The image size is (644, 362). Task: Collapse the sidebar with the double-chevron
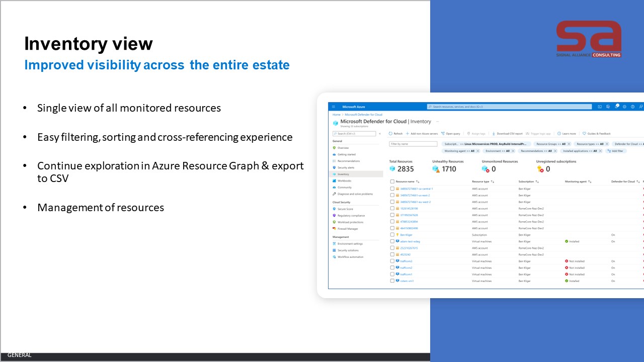pyautogui.click(x=380, y=134)
